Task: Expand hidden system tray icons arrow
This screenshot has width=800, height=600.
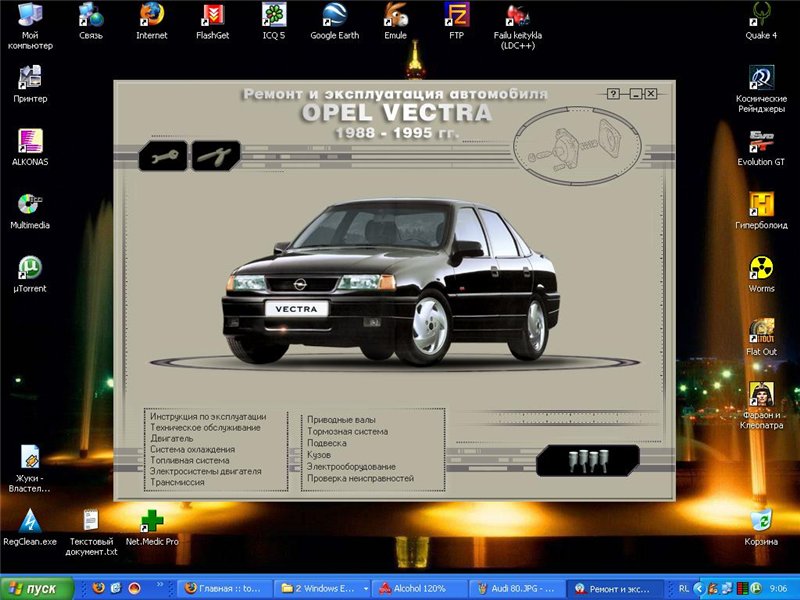Action: pos(699,588)
